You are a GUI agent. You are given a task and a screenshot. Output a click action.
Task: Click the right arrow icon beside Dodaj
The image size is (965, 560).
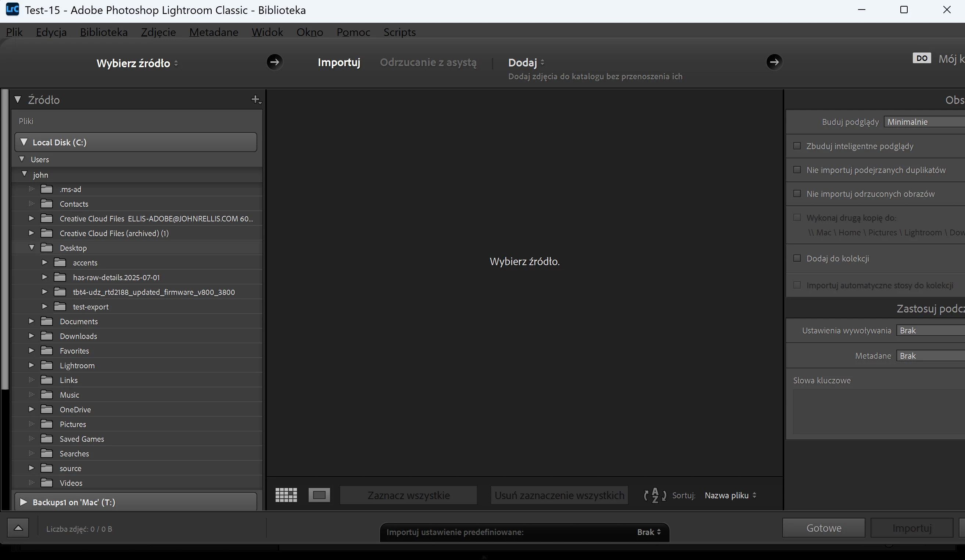(x=774, y=62)
